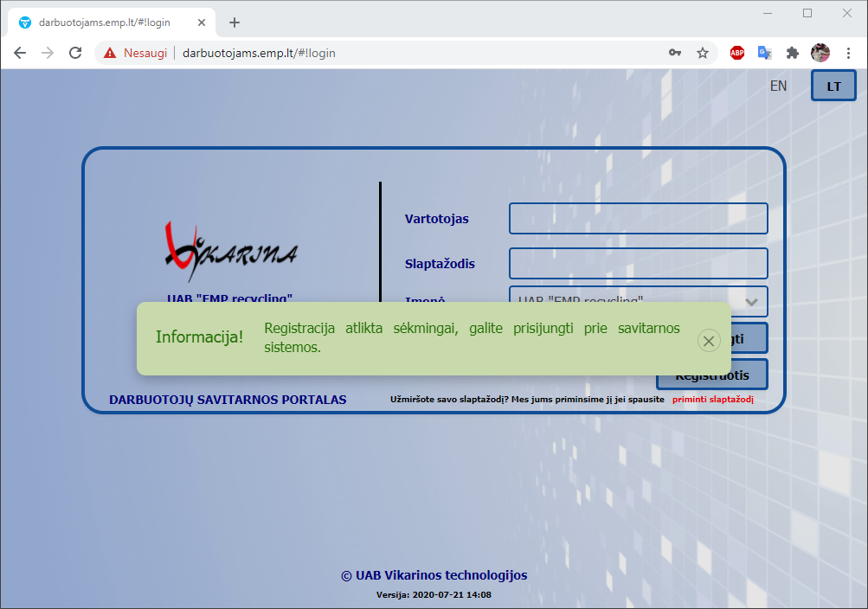Click the Informacija! label in the notification
The height and width of the screenshot is (609, 868).
pyautogui.click(x=199, y=337)
